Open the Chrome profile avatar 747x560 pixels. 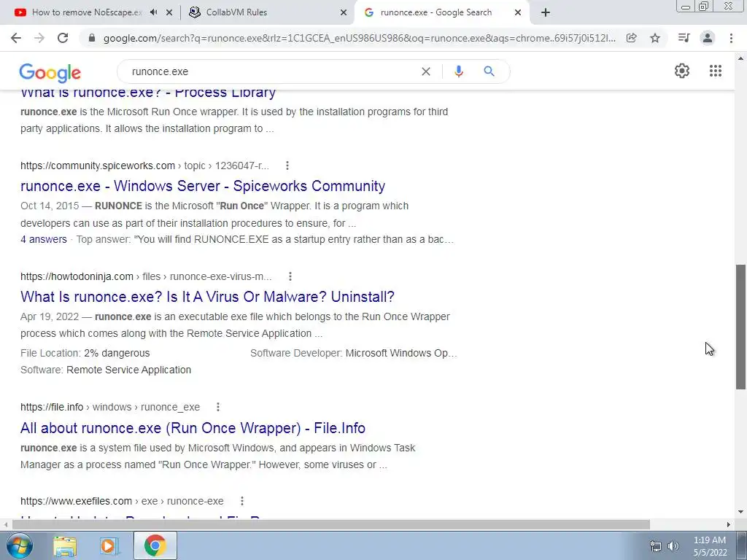point(708,38)
